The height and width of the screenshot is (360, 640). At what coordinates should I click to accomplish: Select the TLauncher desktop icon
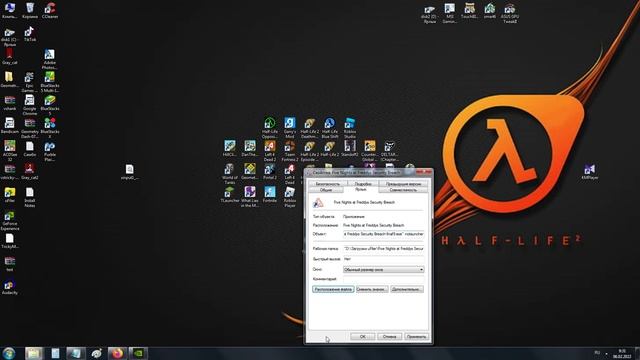[x=229, y=195]
